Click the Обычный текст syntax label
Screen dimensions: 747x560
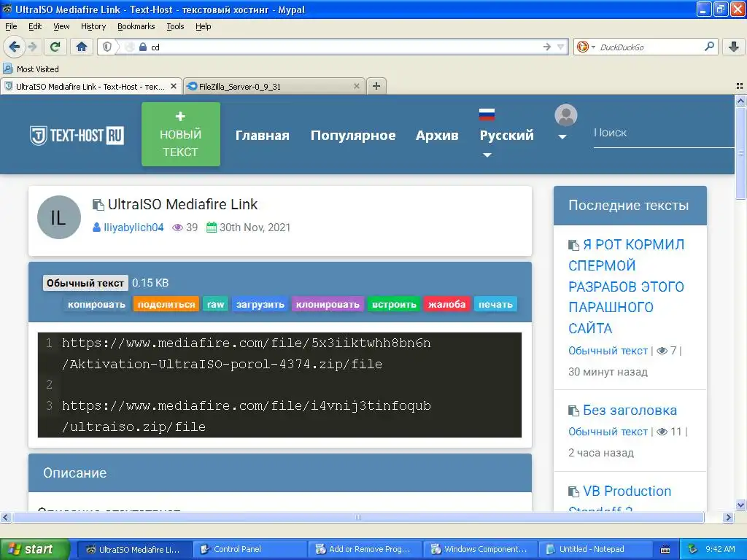click(x=85, y=283)
